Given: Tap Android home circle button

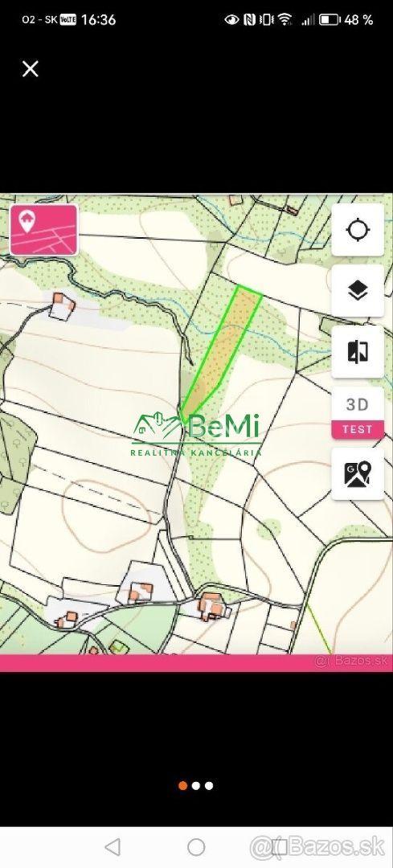Looking at the screenshot, I should (x=196, y=847).
